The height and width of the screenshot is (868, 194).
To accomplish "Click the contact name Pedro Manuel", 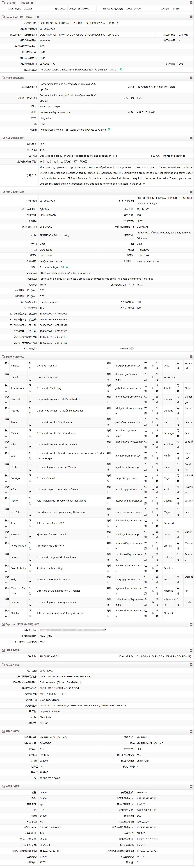I will tap(18, 546).
